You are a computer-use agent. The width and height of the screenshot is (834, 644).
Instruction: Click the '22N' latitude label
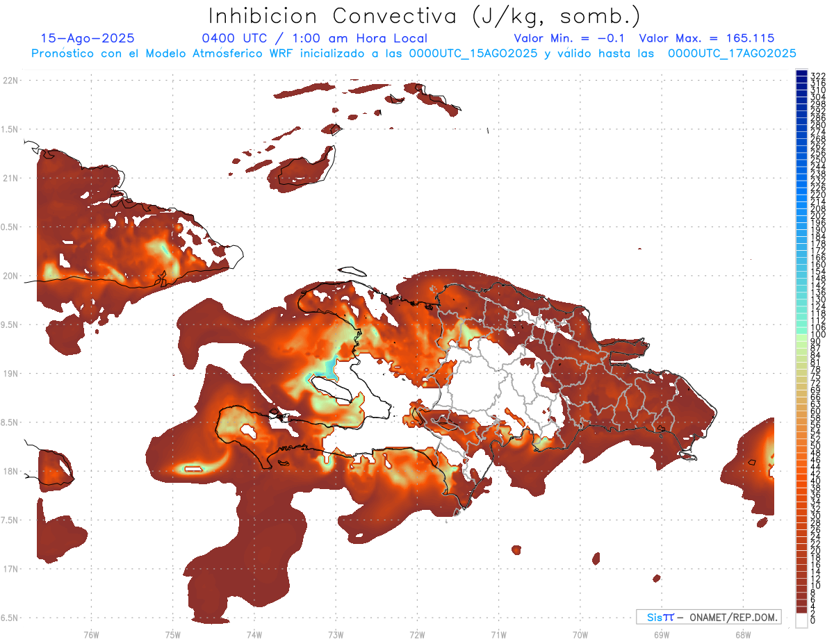point(10,81)
